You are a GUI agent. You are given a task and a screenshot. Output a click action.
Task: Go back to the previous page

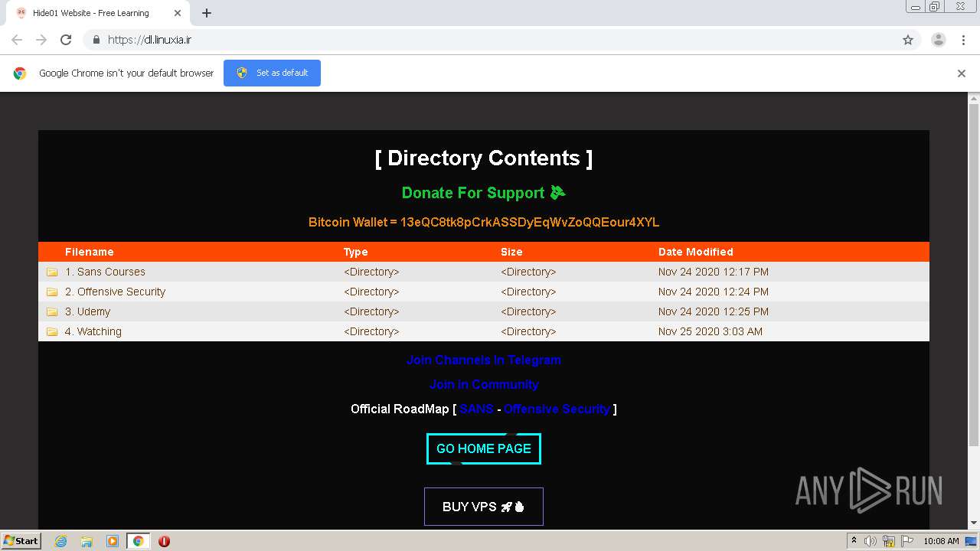pos(17,40)
